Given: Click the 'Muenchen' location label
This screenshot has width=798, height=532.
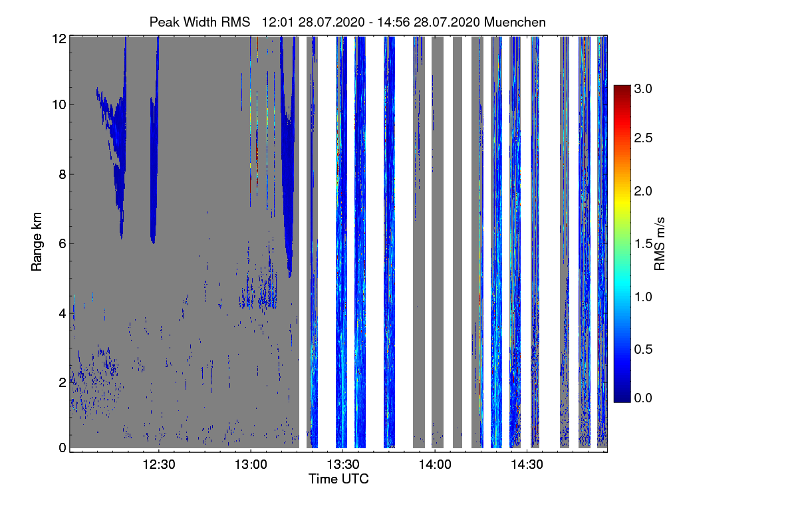Looking at the screenshot, I should [x=515, y=22].
